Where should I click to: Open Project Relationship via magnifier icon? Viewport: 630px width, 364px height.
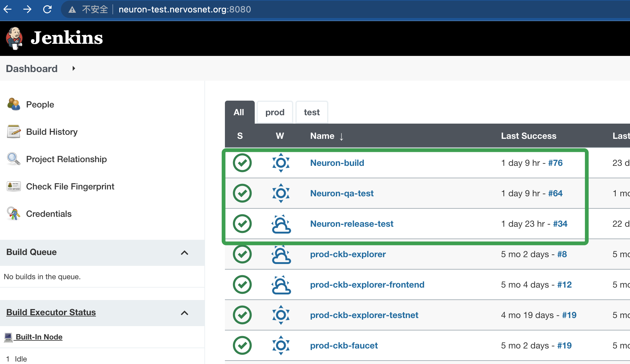pyautogui.click(x=13, y=159)
